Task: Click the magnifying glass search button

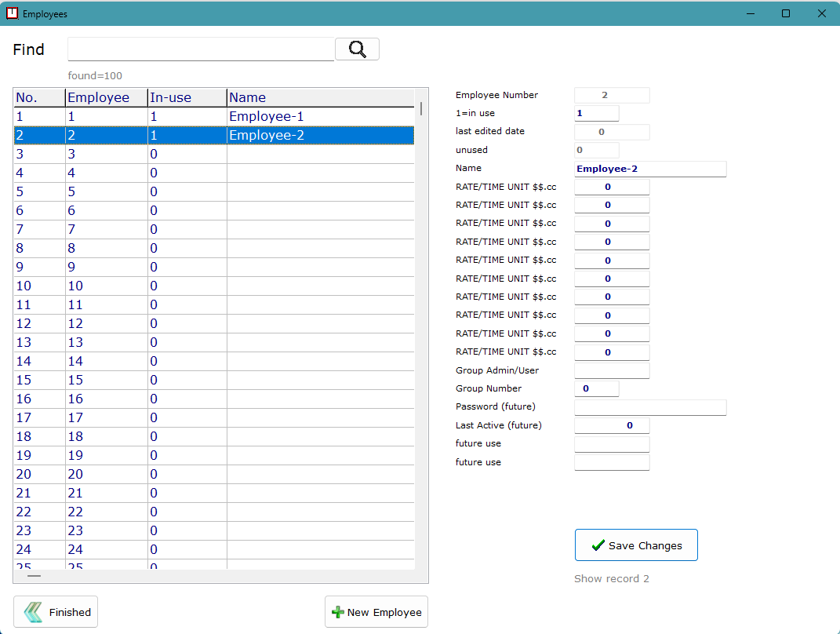Action: (357, 49)
